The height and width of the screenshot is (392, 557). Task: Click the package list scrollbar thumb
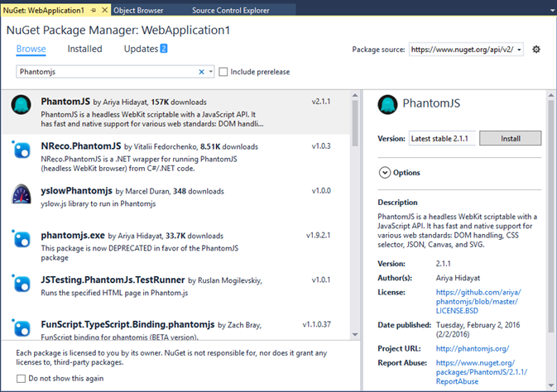pyautogui.click(x=355, y=123)
